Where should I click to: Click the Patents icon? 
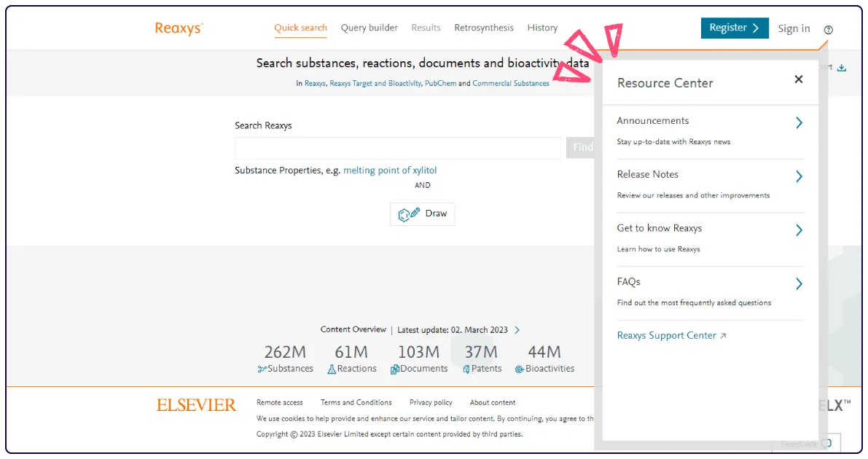point(466,369)
